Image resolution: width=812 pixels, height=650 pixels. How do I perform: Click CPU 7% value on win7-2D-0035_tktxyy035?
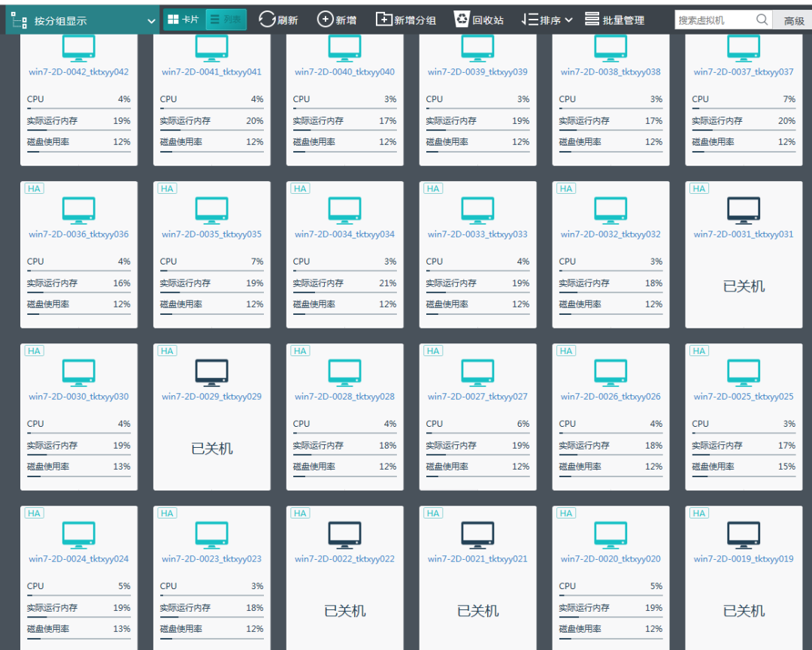(x=257, y=262)
